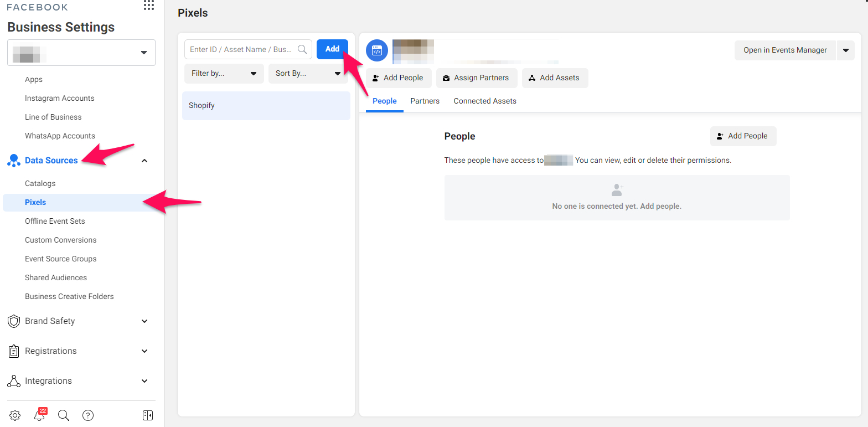Open the apps grid menu icon

pyautogui.click(x=148, y=6)
